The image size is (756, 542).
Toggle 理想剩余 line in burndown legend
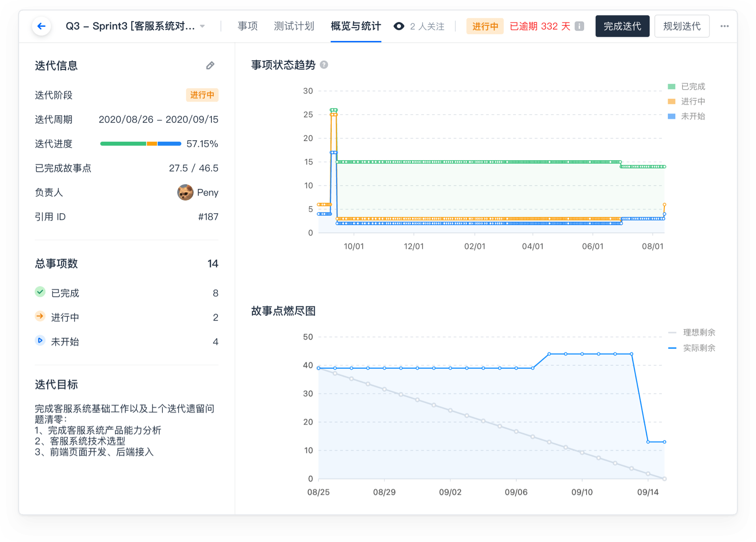[692, 333]
